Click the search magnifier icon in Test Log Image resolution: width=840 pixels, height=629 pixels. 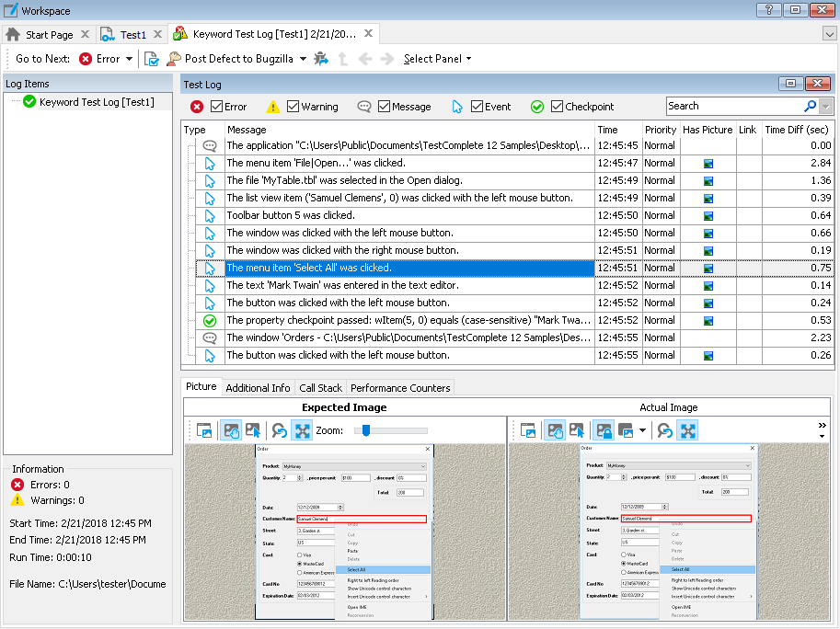[811, 107]
